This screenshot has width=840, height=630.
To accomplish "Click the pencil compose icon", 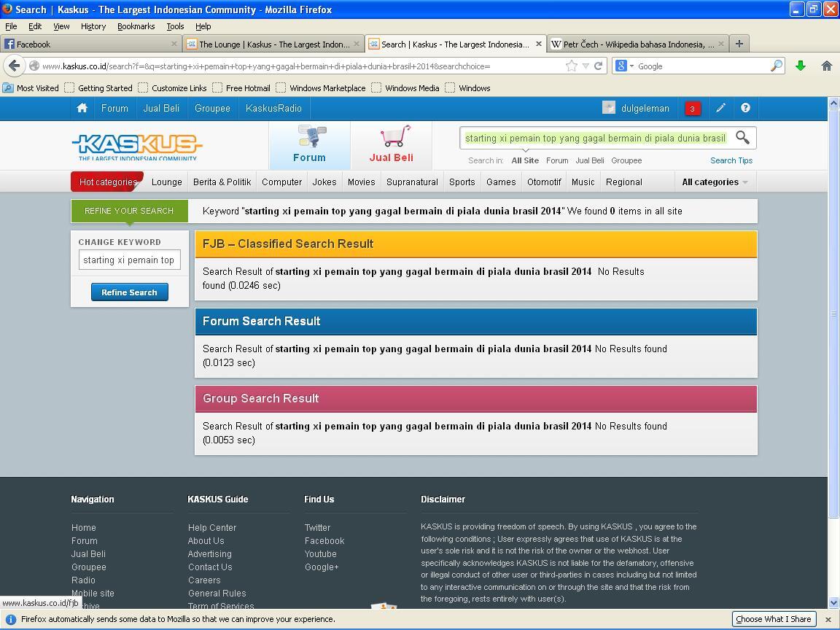I will [x=721, y=108].
